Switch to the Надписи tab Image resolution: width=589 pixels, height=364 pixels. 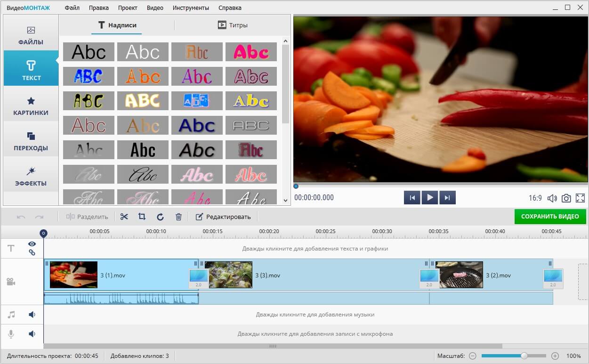(x=117, y=25)
